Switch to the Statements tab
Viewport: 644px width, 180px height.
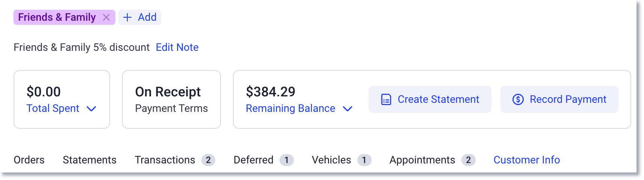click(89, 160)
